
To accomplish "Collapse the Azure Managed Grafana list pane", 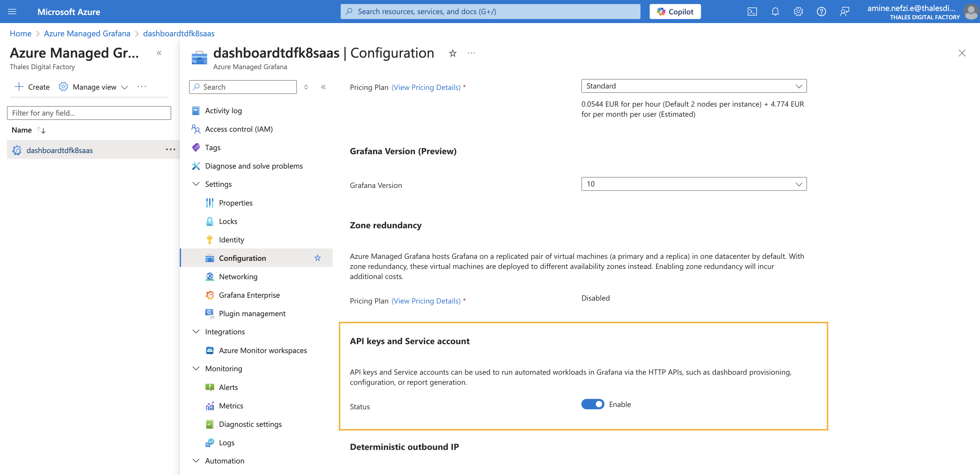I will (159, 53).
